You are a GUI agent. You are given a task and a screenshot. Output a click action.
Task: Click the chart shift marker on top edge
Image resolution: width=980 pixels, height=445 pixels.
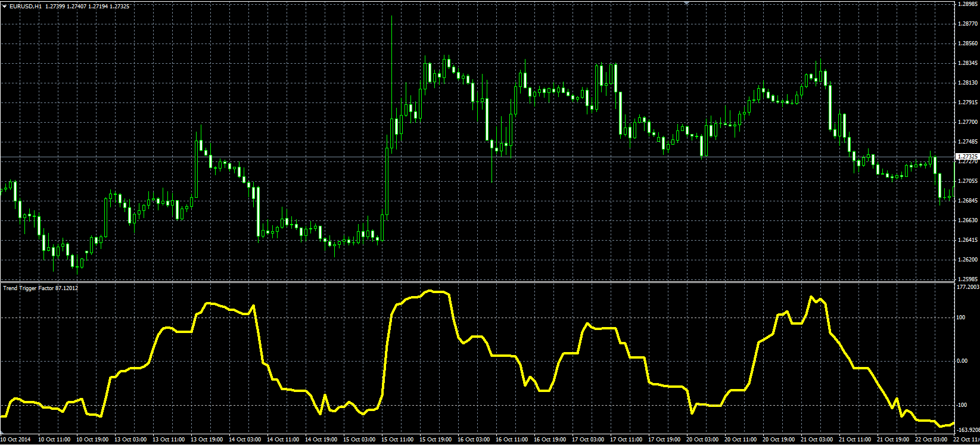coord(687,3)
